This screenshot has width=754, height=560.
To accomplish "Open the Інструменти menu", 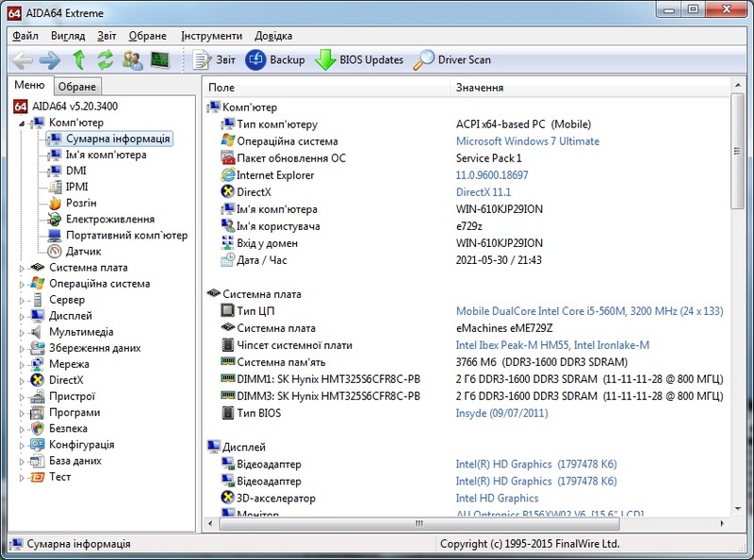I will coord(211,36).
